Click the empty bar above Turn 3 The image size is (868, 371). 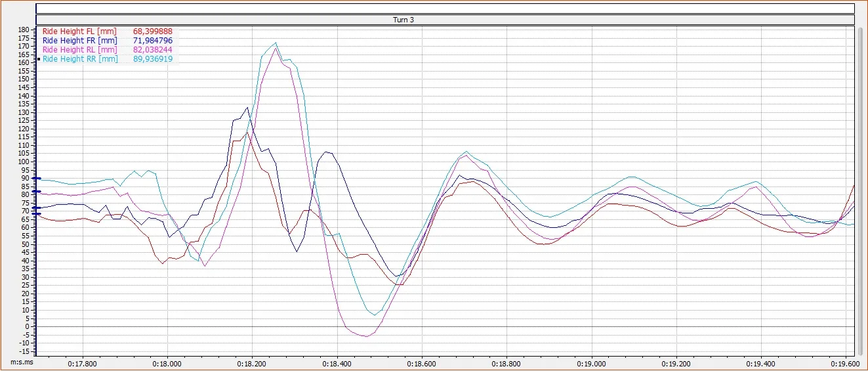(x=445, y=9)
